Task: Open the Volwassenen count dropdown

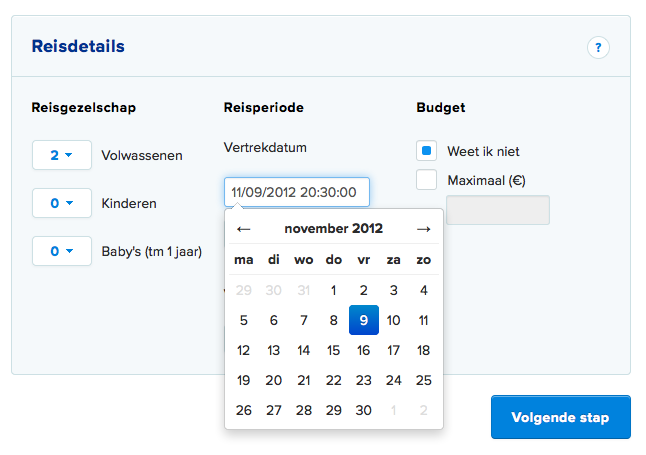Action: 62,155
